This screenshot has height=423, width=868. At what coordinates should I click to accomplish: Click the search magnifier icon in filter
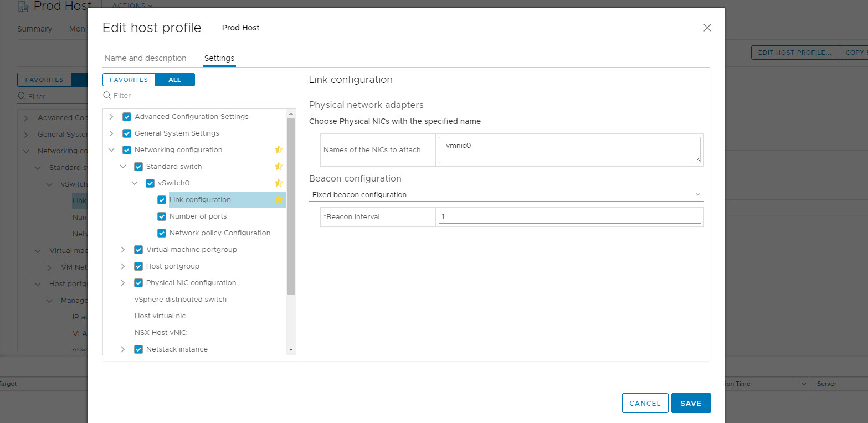tap(107, 96)
